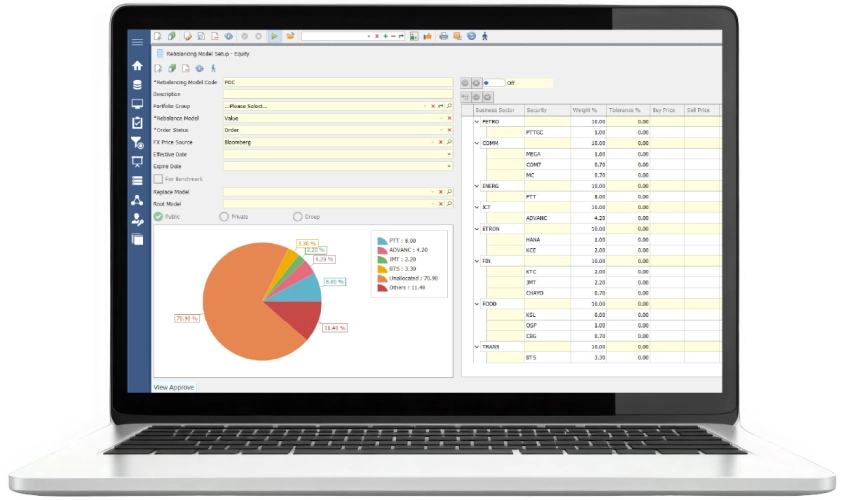Open the hamburger menu in sidebar

[x=137, y=42]
